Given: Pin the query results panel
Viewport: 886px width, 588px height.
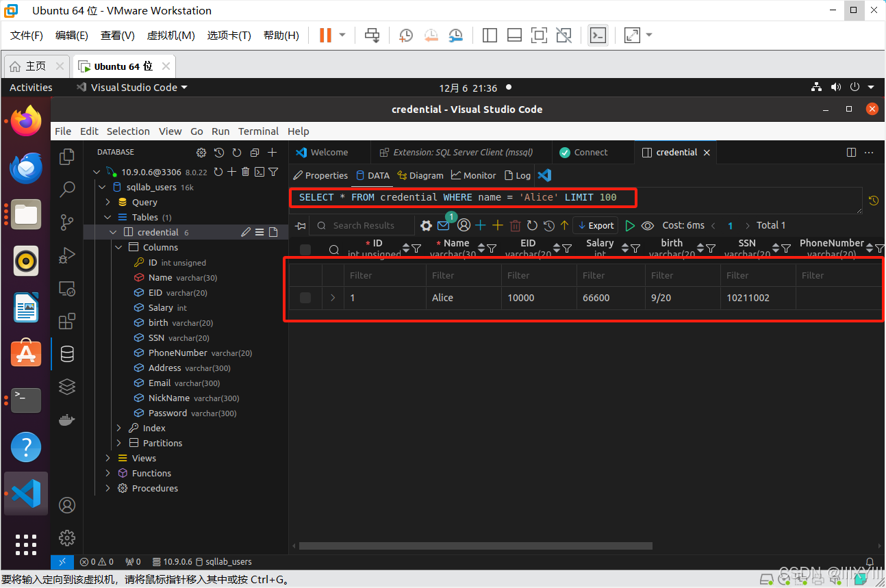Looking at the screenshot, I should click(x=299, y=225).
